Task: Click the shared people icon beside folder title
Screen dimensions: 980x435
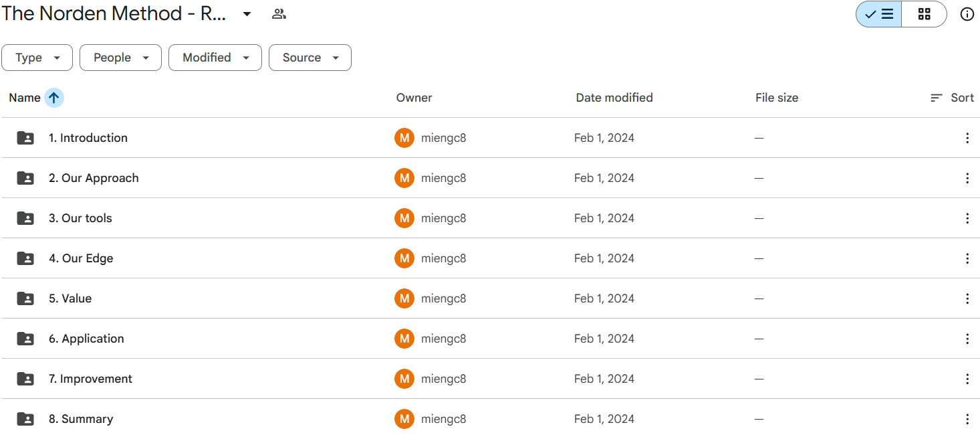Action: (279, 14)
